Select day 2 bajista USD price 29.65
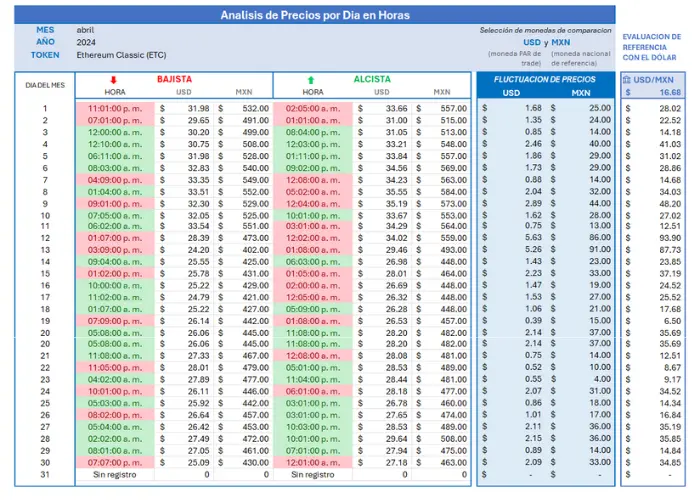Viewport: 700px width, 500px height. coord(198,121)
